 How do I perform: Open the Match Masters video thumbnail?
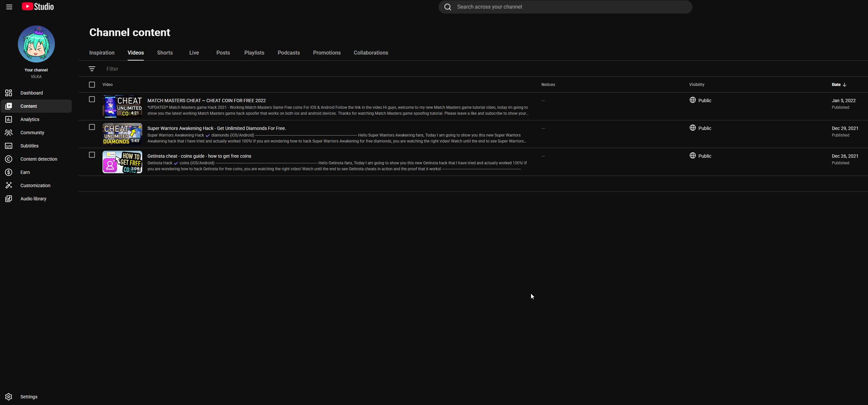click(122, 106)
